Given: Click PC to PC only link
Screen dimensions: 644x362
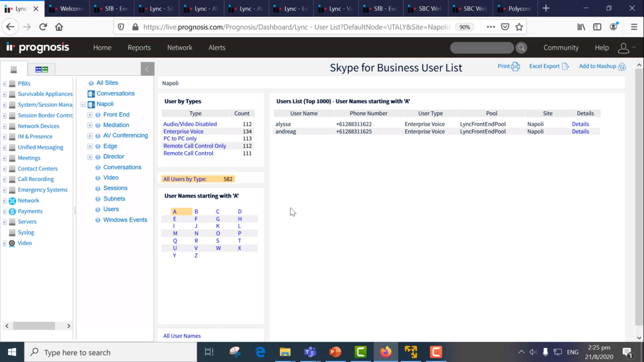Looking at the screenshot, I should [180, 139].
